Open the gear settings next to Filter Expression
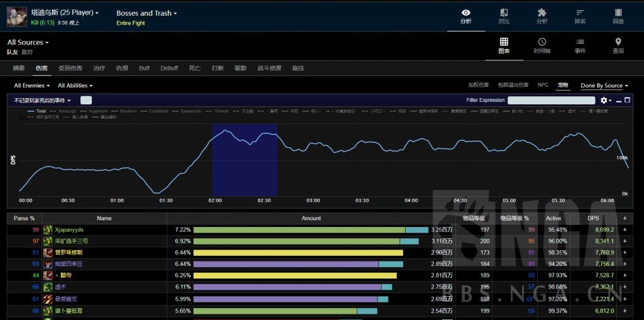The width and height of the screenshot is (644, 320). pyautogui.click(x=605, y=100)
